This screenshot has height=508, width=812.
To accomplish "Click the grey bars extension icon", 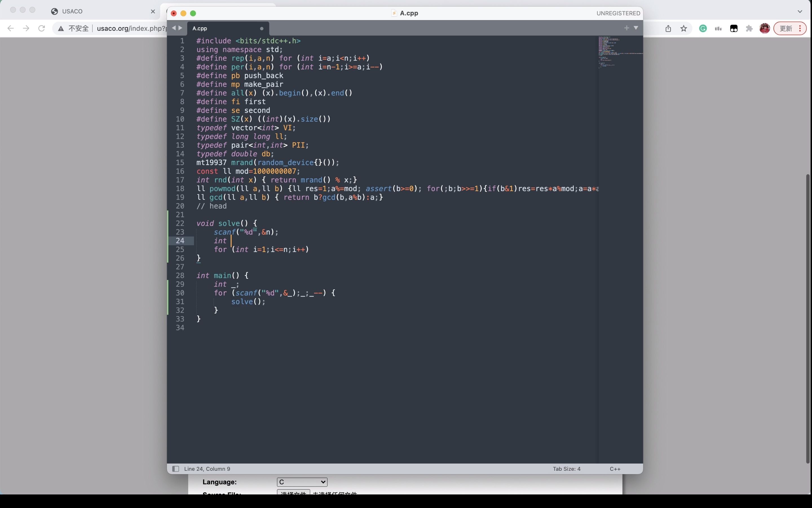I will (x=718, y=29).
